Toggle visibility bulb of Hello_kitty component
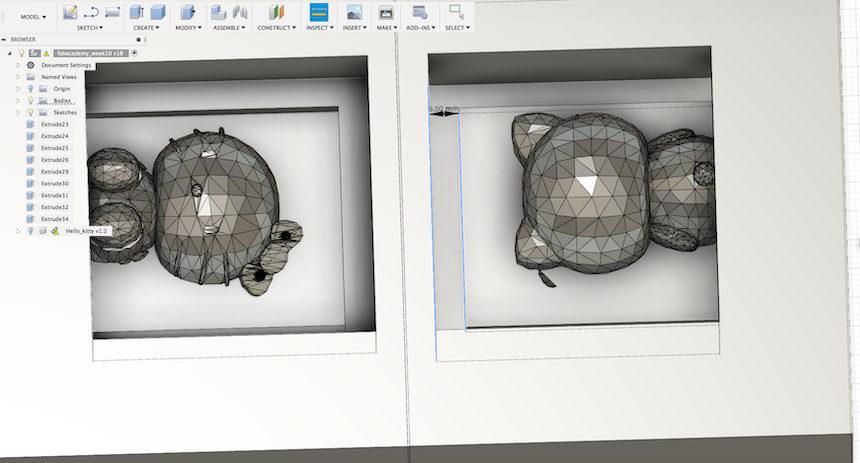The image size is (860, 463). point(31,231)
